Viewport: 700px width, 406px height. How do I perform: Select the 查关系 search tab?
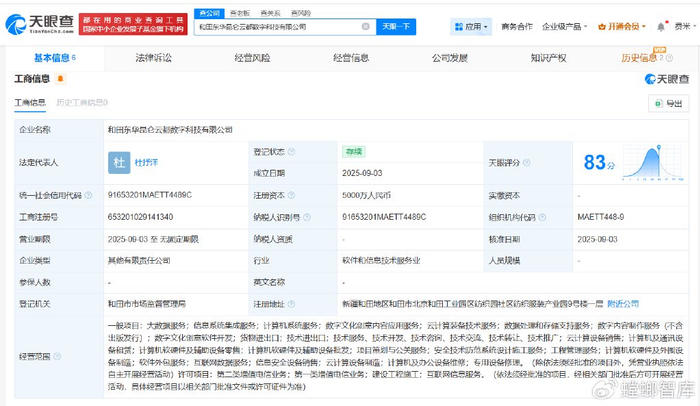[x=270, y=13]
